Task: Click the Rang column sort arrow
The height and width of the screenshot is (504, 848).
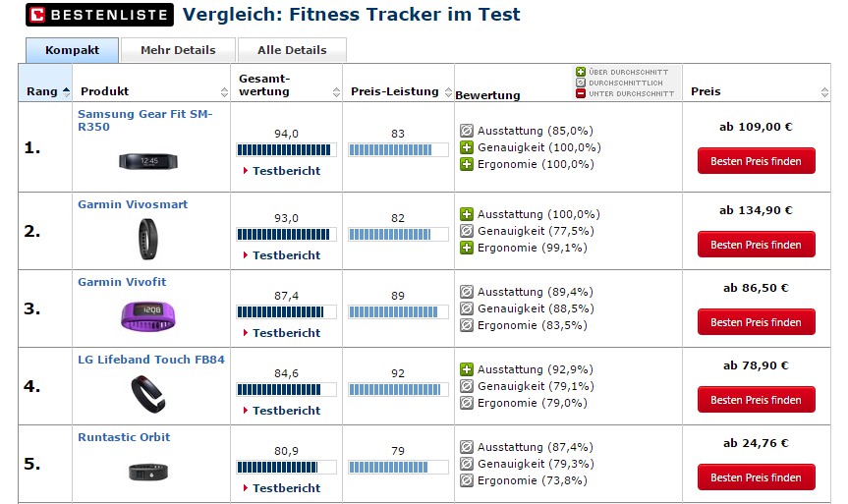Action: 66,91
